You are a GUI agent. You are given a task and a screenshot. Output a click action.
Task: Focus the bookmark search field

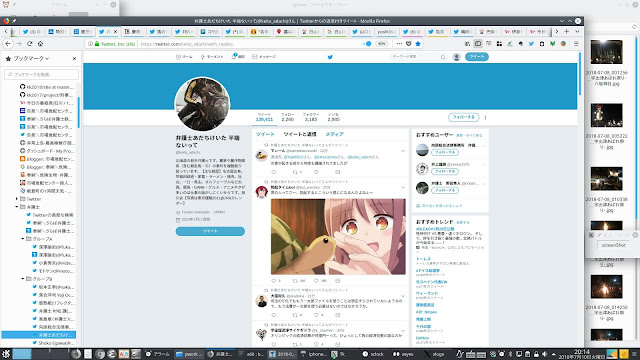pyautogui.click(x=41, y=74)
